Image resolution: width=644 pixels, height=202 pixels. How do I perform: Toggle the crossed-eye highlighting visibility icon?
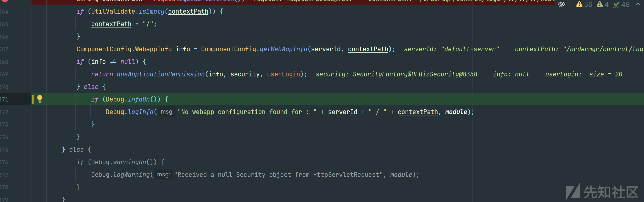point(561,4)
